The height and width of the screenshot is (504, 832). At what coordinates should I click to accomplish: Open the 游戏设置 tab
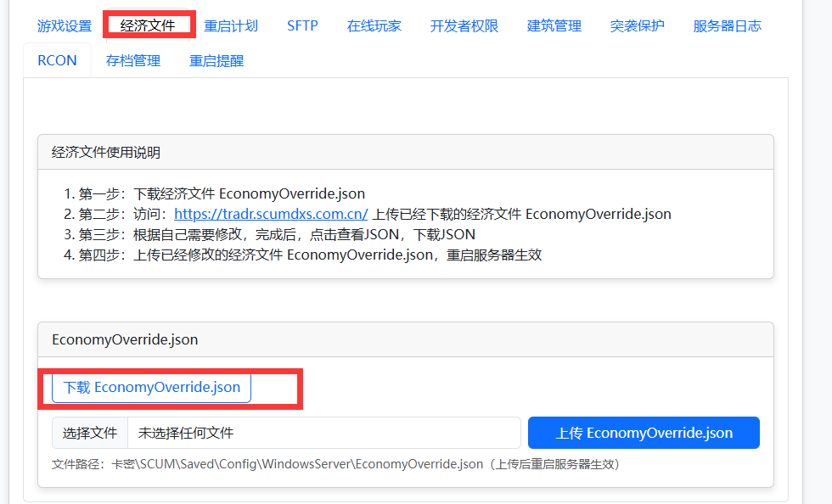[65, 26]
